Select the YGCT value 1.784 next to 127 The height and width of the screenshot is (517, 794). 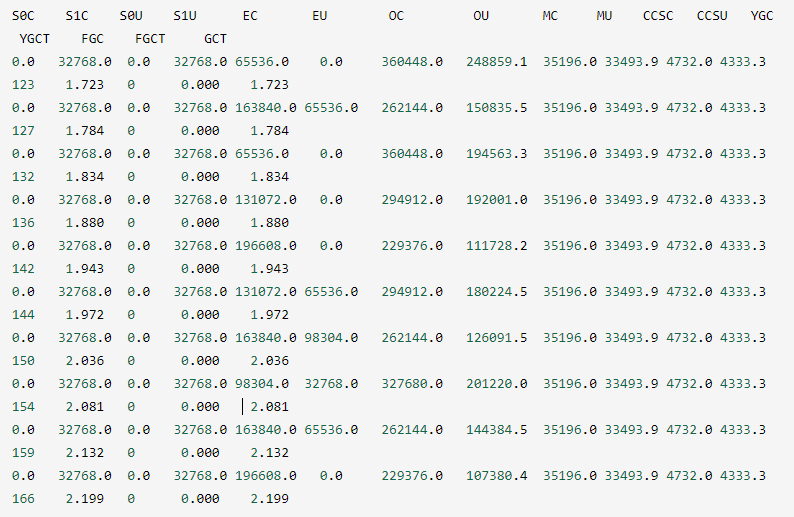(85, 131)
